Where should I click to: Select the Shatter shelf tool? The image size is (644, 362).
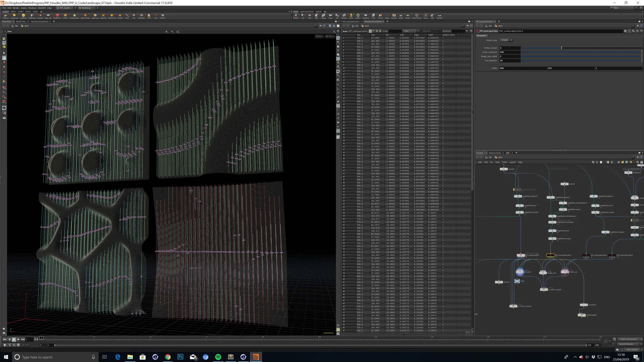(x=358, y=16)
